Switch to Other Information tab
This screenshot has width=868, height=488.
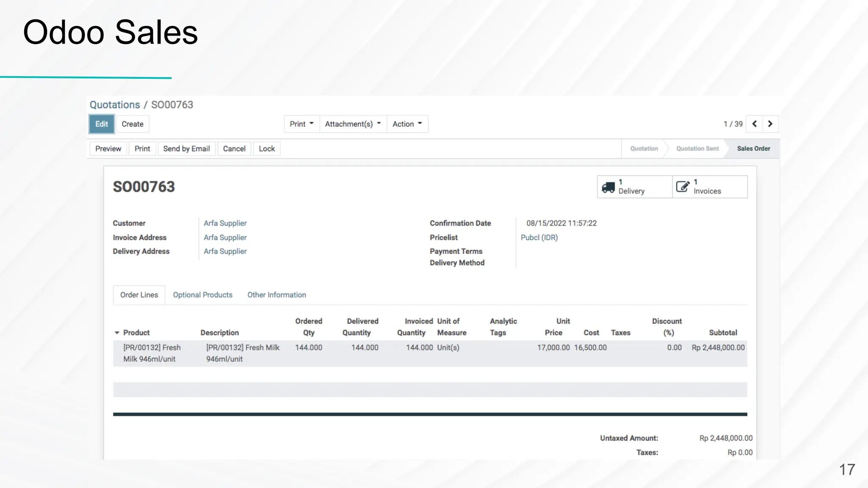pos(277,295)
